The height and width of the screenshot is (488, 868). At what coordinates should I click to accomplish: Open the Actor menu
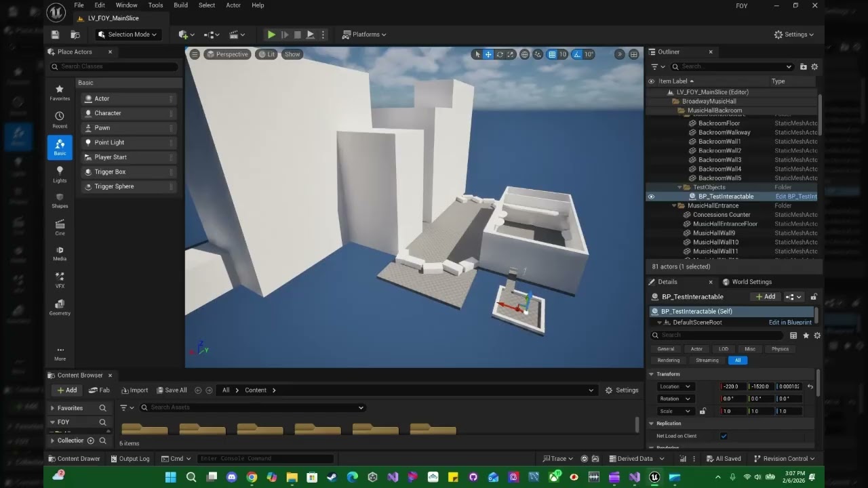point(233,5)
